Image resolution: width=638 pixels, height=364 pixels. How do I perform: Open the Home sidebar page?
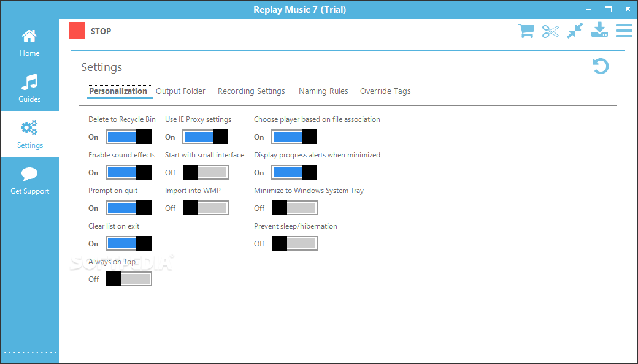(29, 43)
